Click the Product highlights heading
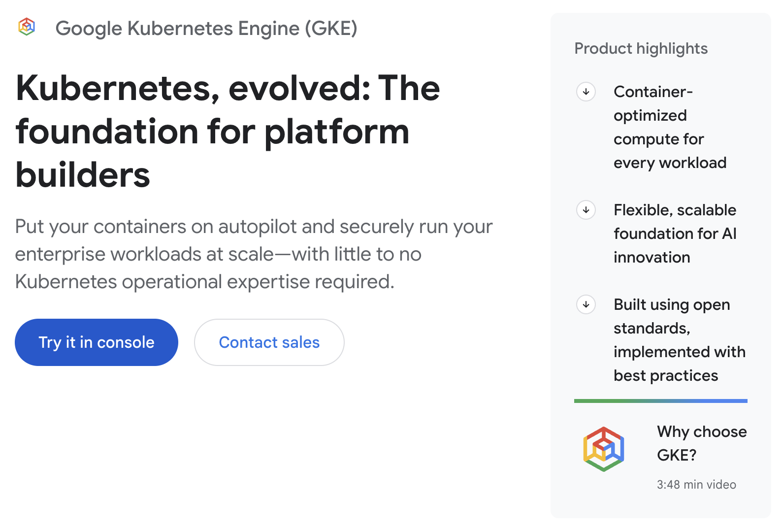782x532 pixels. pos(641,48)
